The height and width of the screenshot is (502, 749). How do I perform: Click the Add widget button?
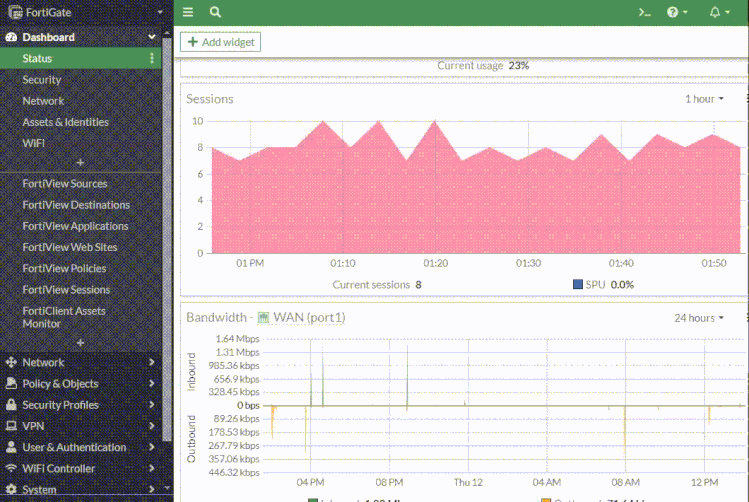pos(220,42)
